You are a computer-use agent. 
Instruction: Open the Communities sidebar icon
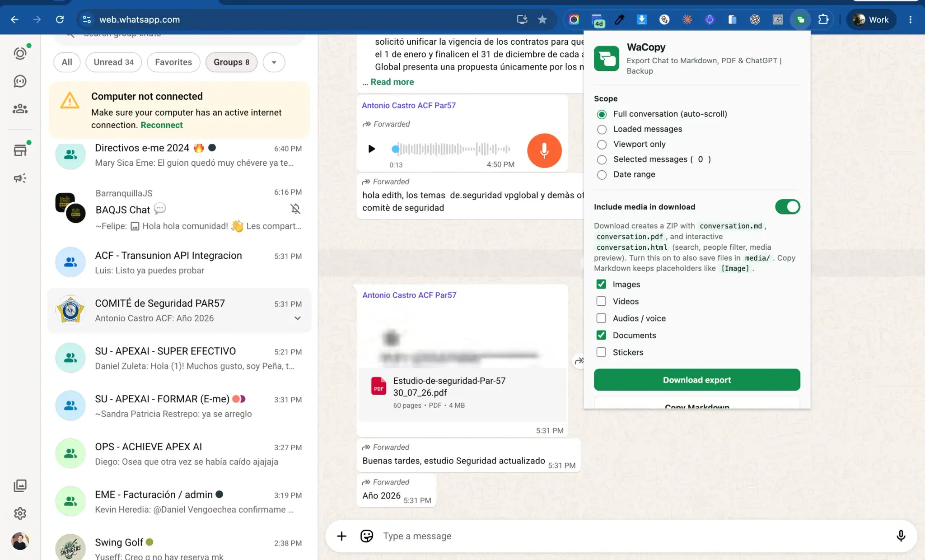click(20, 109)
